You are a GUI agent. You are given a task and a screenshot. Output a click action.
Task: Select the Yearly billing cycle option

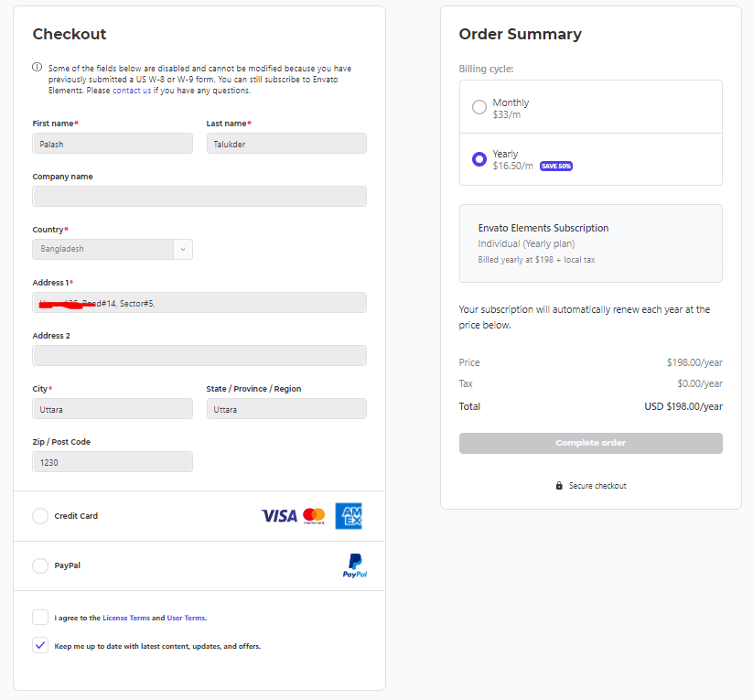(479, 158)
